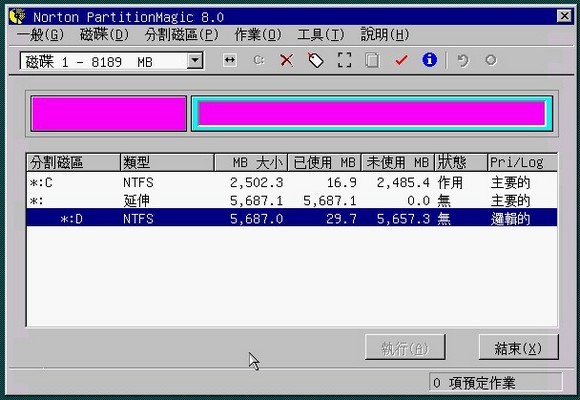Open the 作業(O) menu
This screenshot has height=400, width=580.
point(258,35)
